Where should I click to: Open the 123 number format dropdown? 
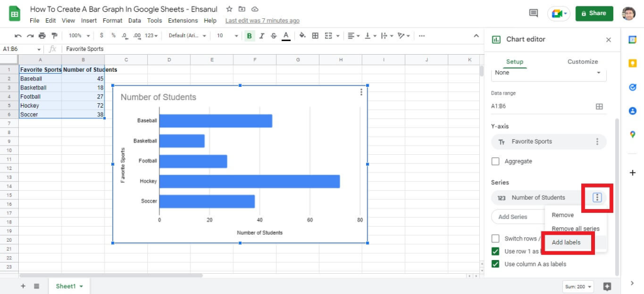[x=151, y=36]
